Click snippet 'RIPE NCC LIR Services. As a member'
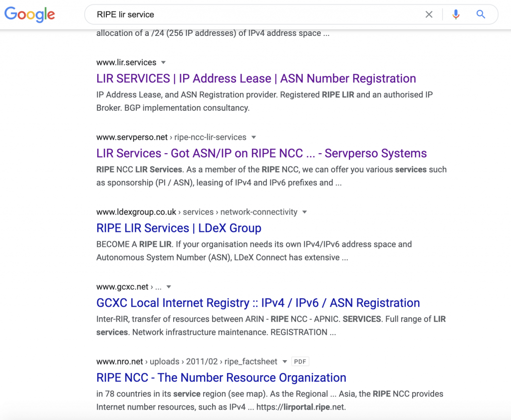The image size is (511, 420). pyautogui.click(x=271, y=176)
